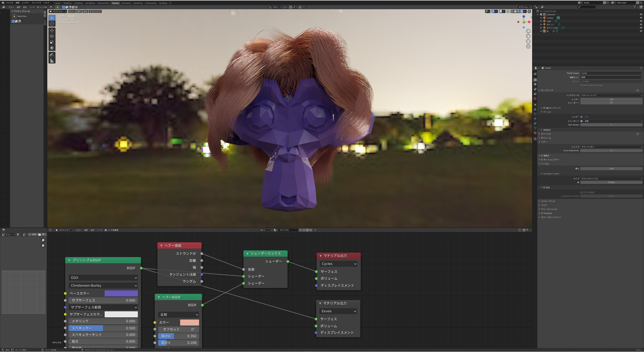Select the Rotate tool
The width and height of the screenshot is (644, 352).
coord(52,37)
